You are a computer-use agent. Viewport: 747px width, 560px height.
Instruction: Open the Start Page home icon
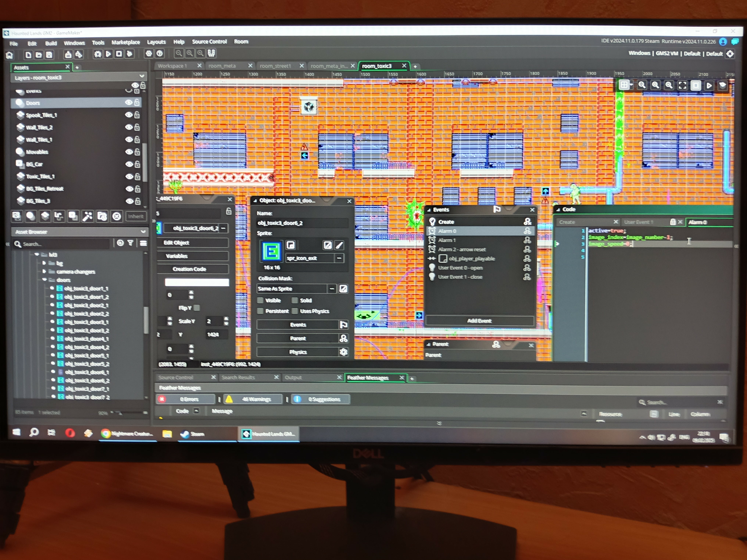(x=9, y=55)
